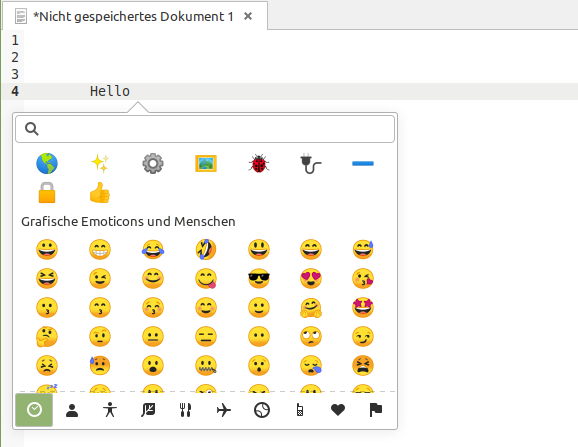Select the face without mouth emoji
The height and width of the screenshot is (447, 578).
pos(259,337)
